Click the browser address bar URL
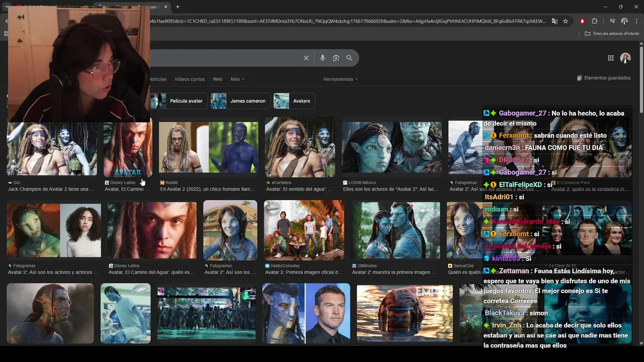Viewport: 644px width, 362px height. tap(347, 21)
